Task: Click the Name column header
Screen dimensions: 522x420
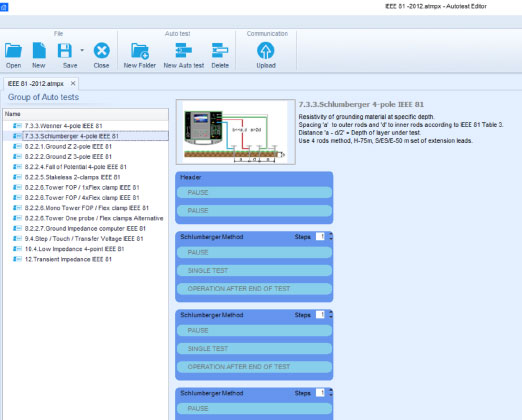Action: click(x=86, y=114)
